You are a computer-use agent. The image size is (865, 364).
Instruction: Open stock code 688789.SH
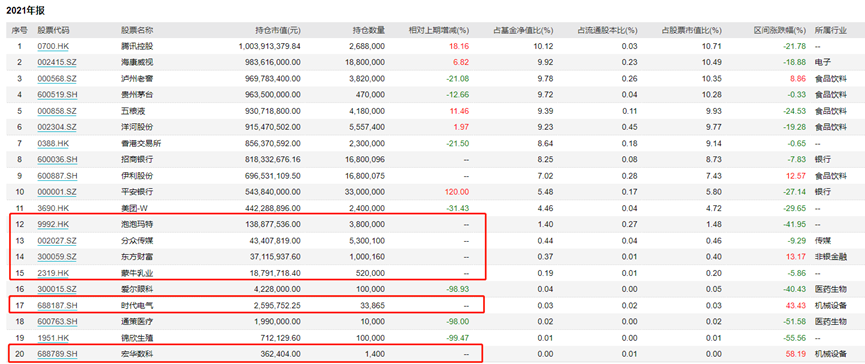[57, 354]
